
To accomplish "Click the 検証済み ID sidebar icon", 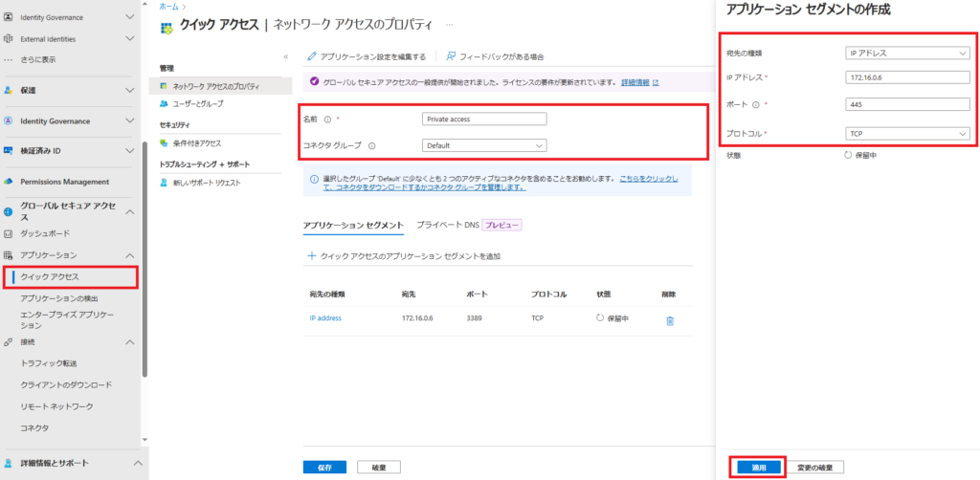I will (x=8, y=151).
